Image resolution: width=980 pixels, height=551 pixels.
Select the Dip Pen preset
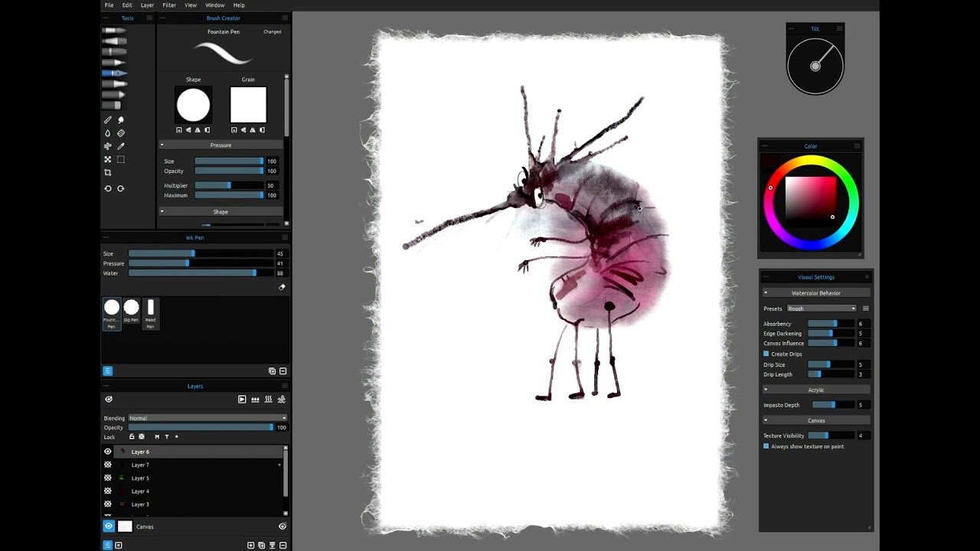click(x=131, y=314)
